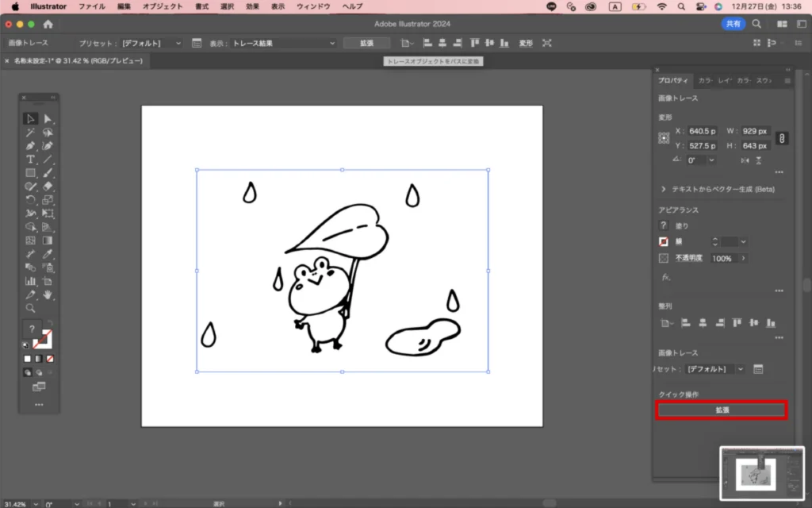Click the stroke 線 color swatch in アピアランス
The height and width of the screenshot is (508, 812).
[x=664, y=241]
